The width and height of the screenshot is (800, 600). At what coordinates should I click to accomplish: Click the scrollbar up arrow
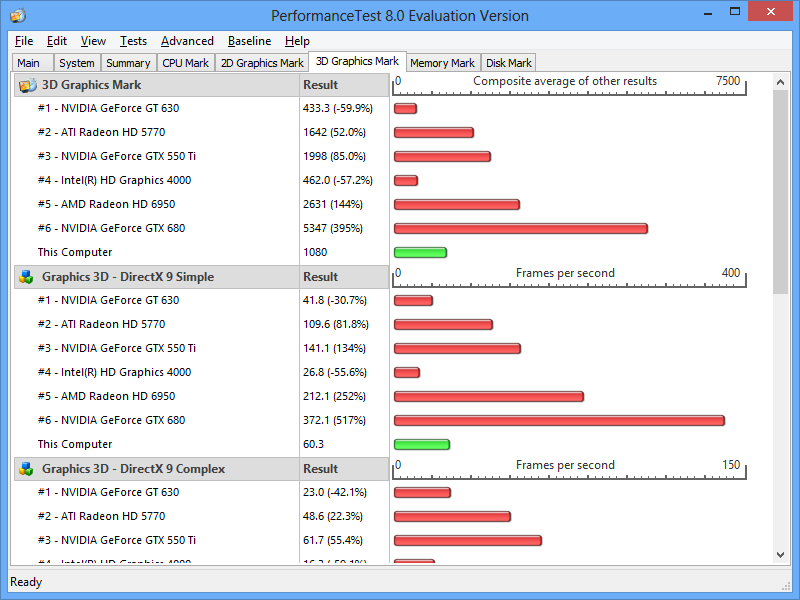pyautogui.click(x=780, y=82)
